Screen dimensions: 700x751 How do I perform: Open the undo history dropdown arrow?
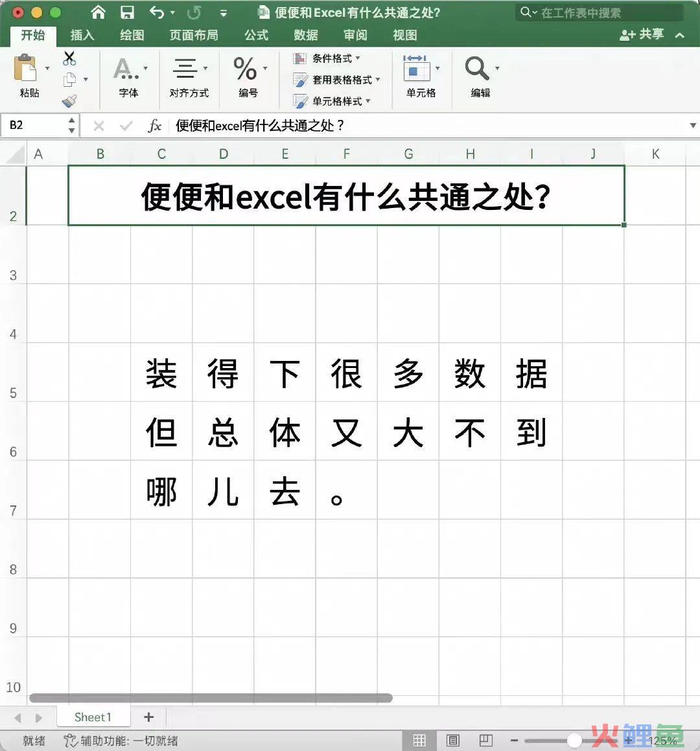pyautogui.click(x=172, y=13)
